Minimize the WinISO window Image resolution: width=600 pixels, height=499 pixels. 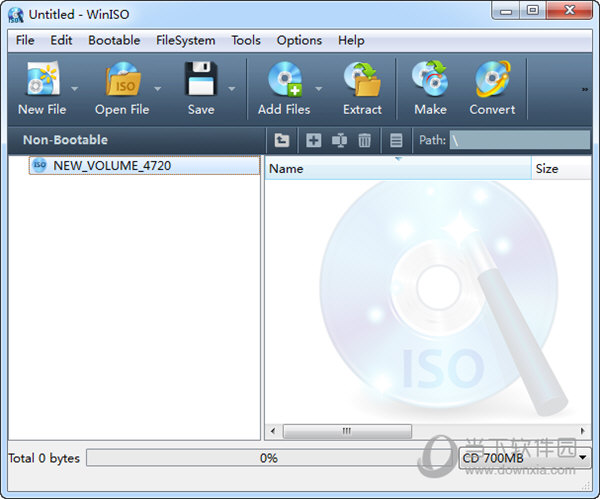coord(506,11)
